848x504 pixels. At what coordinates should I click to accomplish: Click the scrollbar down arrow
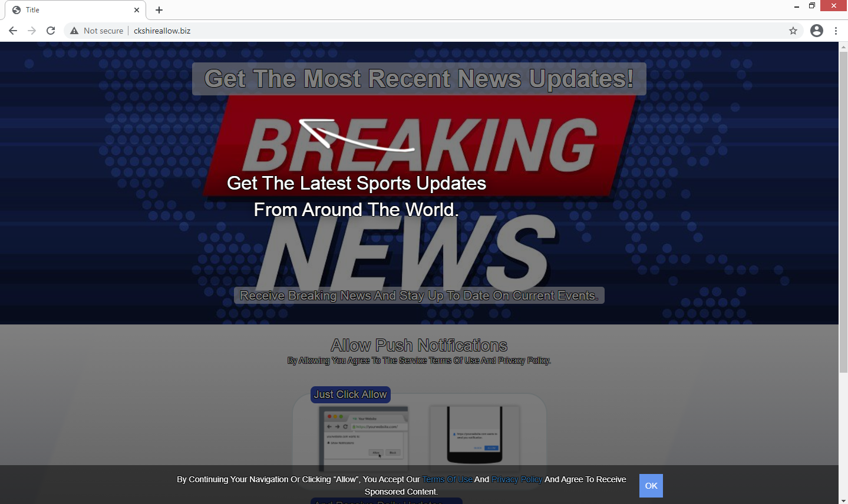pyautogui.click(x=843, y=499)
